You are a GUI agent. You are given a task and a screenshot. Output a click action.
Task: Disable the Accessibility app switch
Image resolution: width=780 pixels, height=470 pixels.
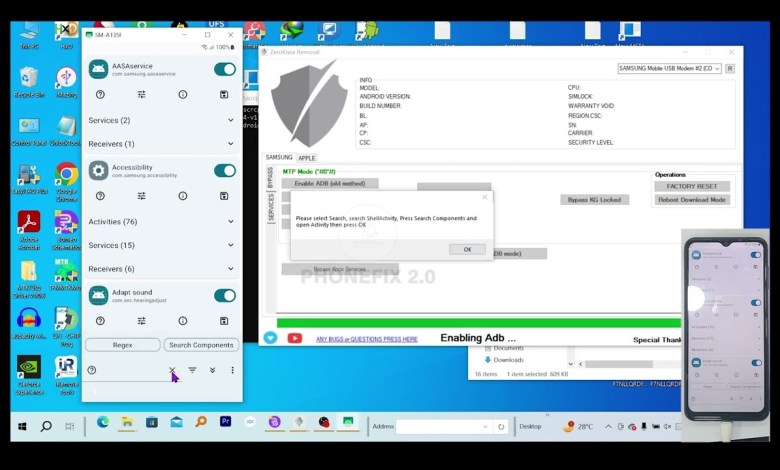tap(225, 171)
